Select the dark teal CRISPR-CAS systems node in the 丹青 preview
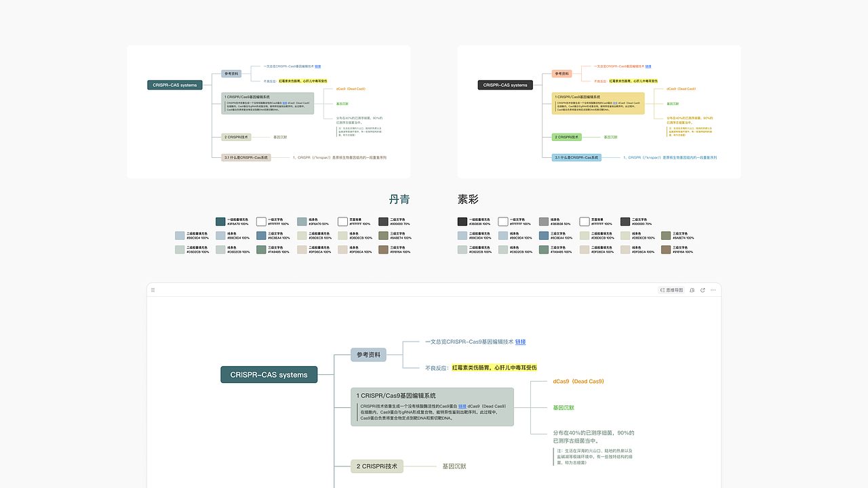This screenshot has height=488, width=868. (x=175, y=85)
